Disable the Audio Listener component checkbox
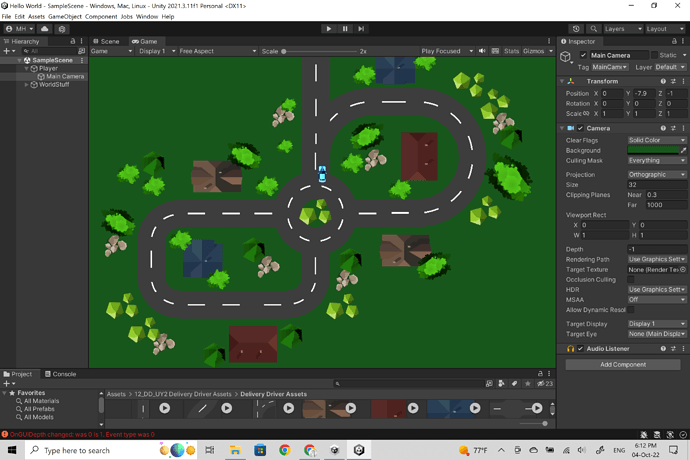Image resolution: width=690 pixels, height=460 pixels. point(580,349)
